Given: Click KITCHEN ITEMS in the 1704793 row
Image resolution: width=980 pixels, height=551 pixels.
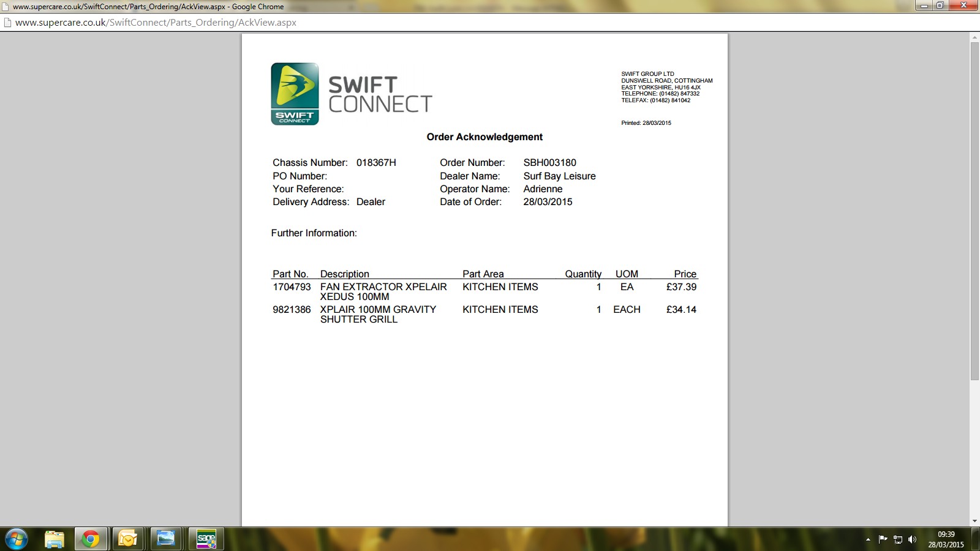Looking at the screenshot, I should [500, 287].
